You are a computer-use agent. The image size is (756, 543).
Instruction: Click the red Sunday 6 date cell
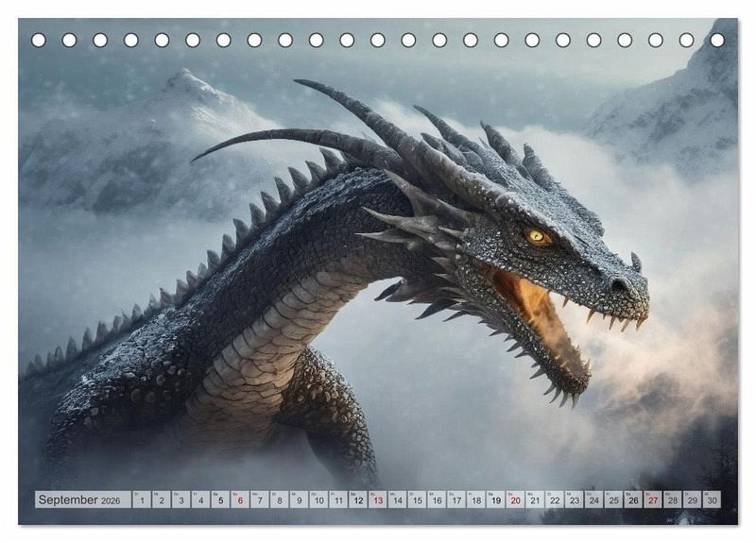(240, 500)
